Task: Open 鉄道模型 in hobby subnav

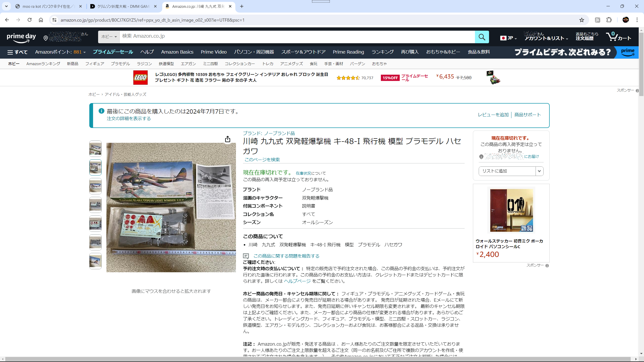Action: click(166, 64)
